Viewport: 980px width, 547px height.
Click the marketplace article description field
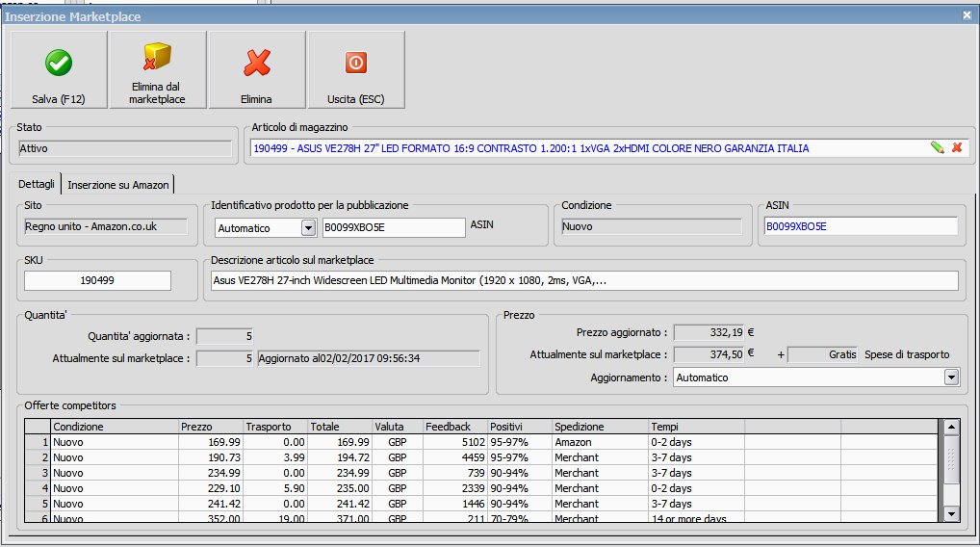click(584, 280)
